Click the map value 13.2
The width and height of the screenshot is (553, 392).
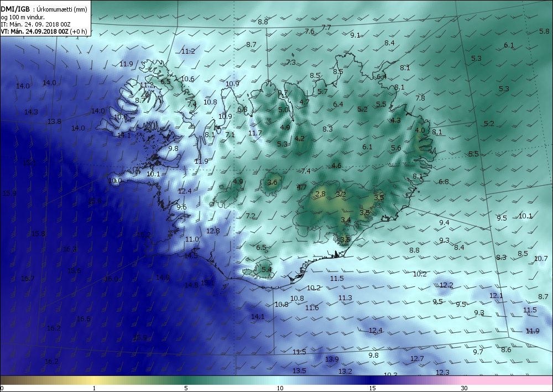pos(345,371)
